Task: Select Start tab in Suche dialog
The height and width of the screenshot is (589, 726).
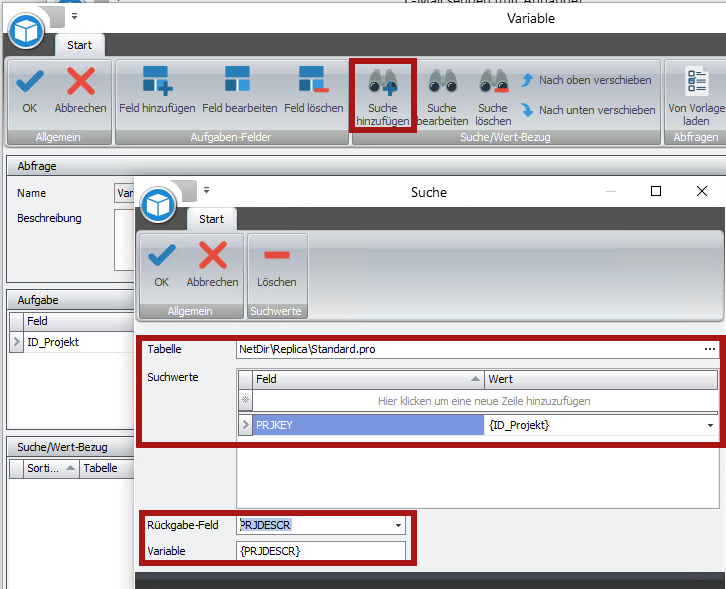Action: [212, 219]
